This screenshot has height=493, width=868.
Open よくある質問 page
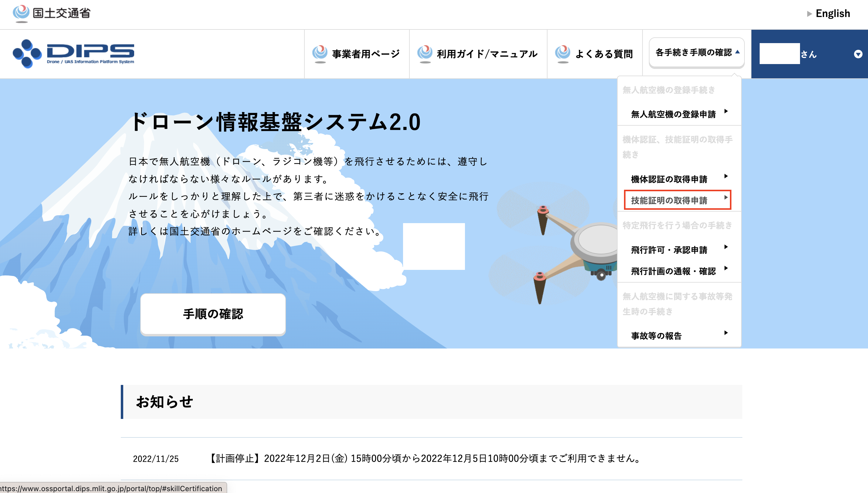click(594, 54)
